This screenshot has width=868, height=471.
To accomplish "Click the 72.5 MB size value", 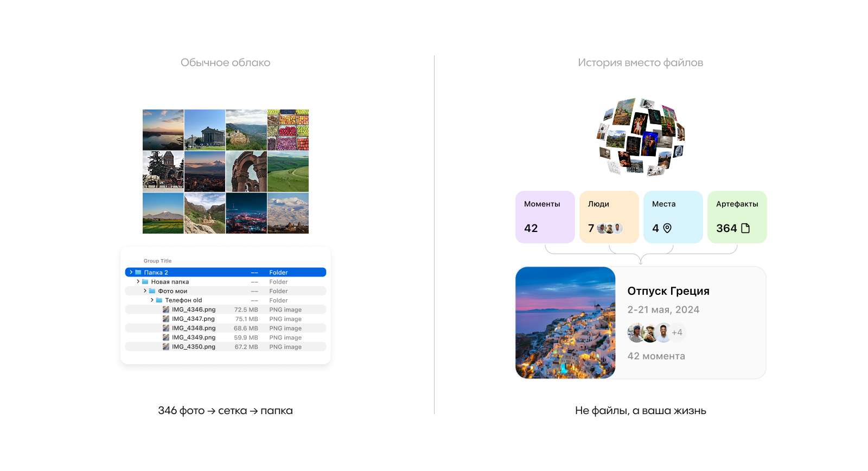I will 246,309.
